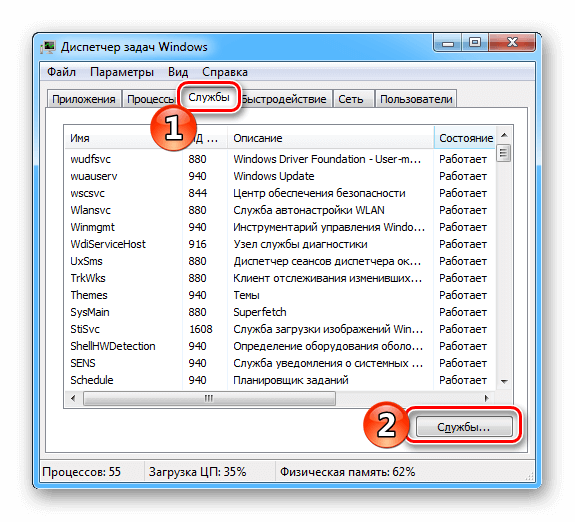Screen dimensions: 575x522
Task: Sort by the Состояние column header
Action: pos(466,138)
